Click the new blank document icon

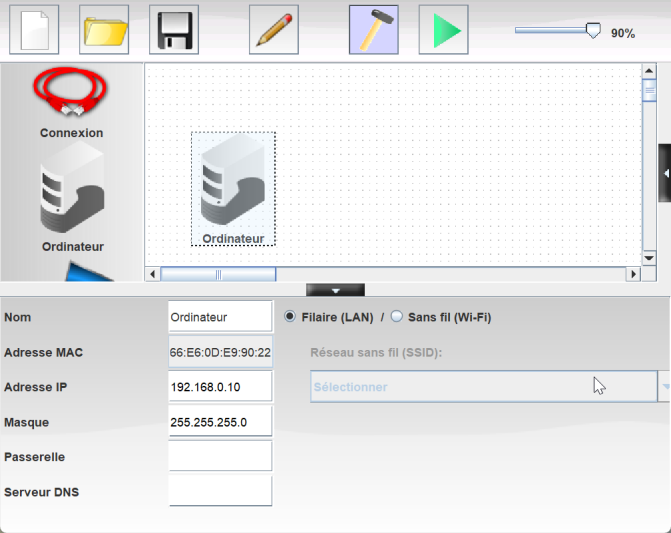pyautogui.click(x=34, y=30)
